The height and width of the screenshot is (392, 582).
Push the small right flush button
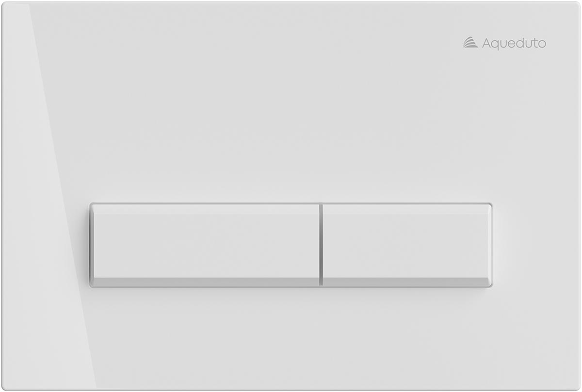[x=407, y=245]
